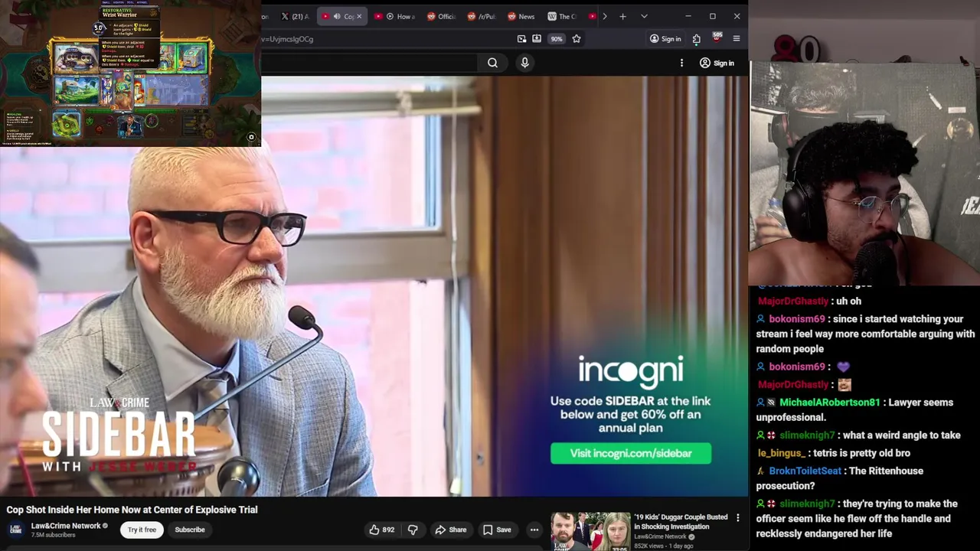Click the URL address bar field
Viewport: 980px width, 551px height.
(x=387, y=39)
